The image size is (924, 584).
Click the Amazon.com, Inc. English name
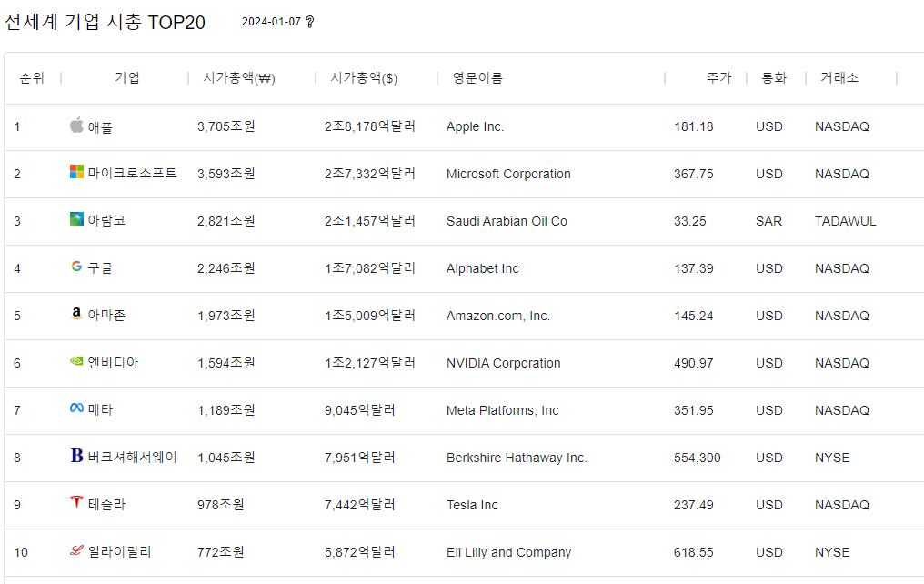click(x=498, y=316)
